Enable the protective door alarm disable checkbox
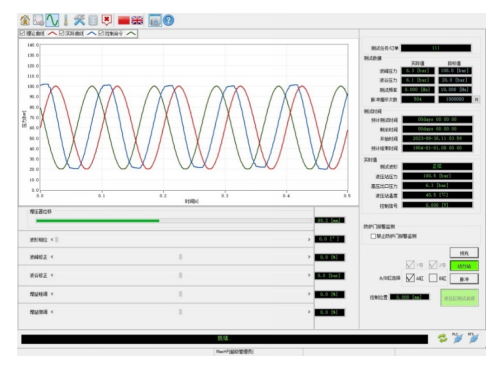The height and width of the screenshot is (371, 500). (373, 236)
